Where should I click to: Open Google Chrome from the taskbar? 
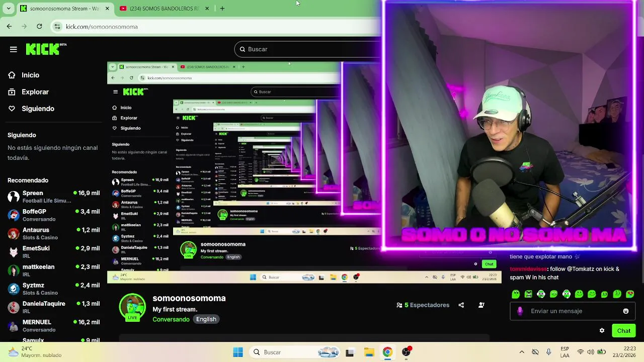387,352
